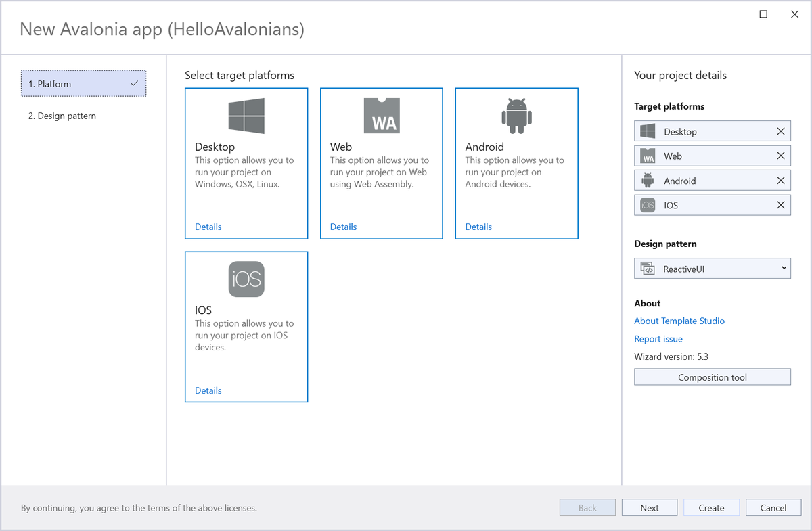Remove Android from target platforms

coord(781,181)
